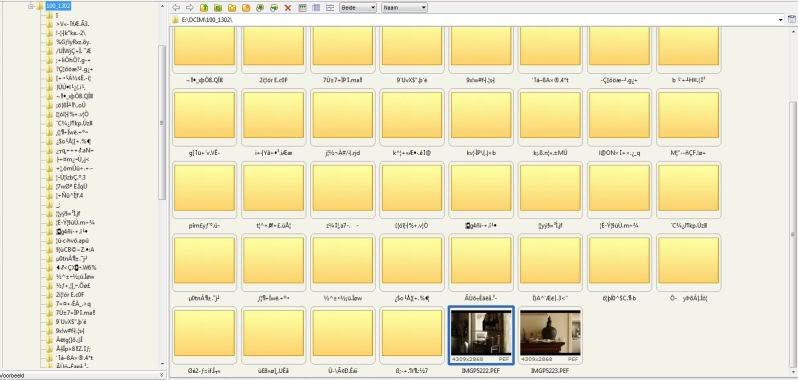Collapse the 100_1302 tree folder
This screenshot has width=798, height=380.
click(x=31, y=6)
